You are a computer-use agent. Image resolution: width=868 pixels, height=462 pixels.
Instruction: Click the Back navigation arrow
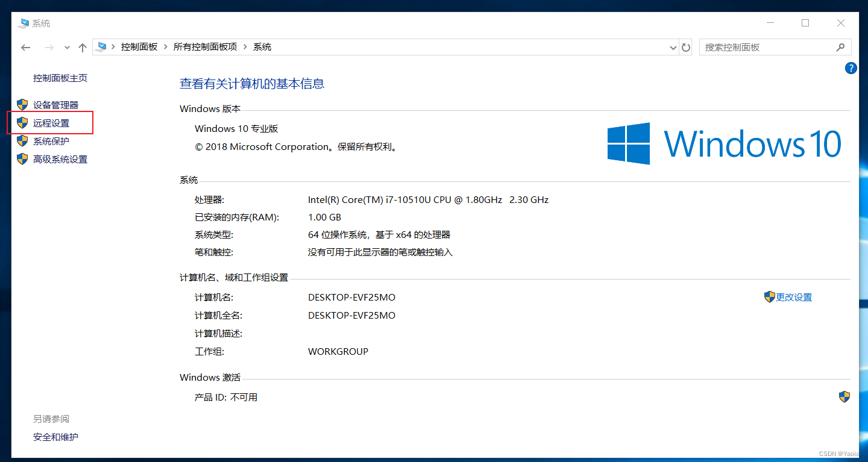[x=25, y=47]
